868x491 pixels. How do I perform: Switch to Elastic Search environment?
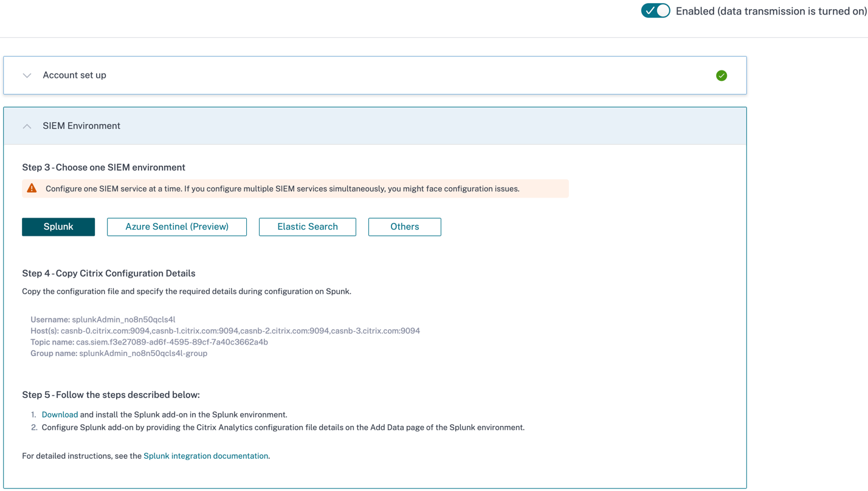(x=308, y=227)
